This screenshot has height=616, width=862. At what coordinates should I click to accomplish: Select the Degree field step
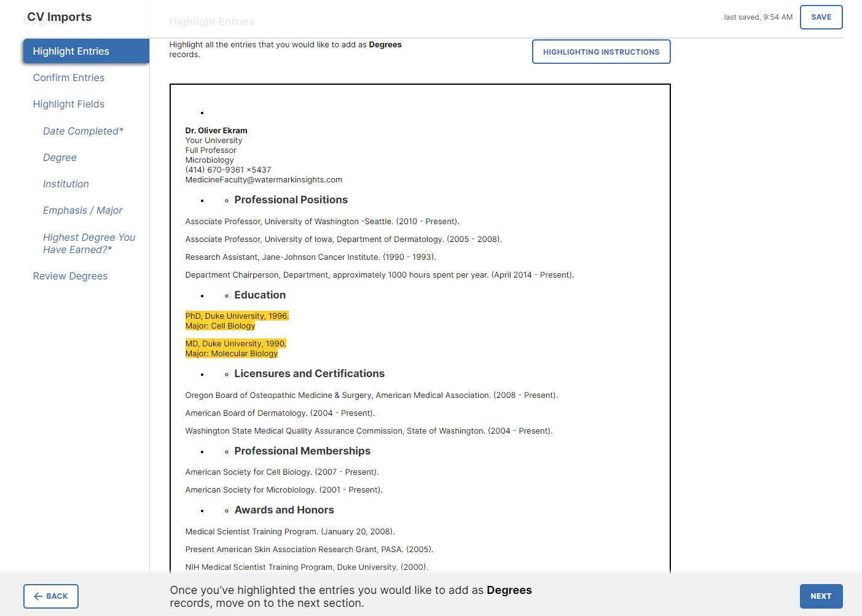point(60,157)
